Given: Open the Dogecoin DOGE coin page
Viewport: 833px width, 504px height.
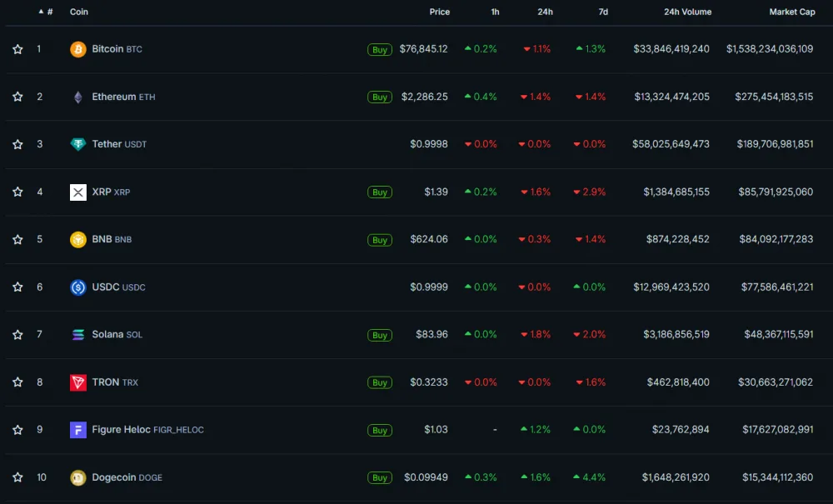Looking at the screenshot, I should [x=127, y=477].
